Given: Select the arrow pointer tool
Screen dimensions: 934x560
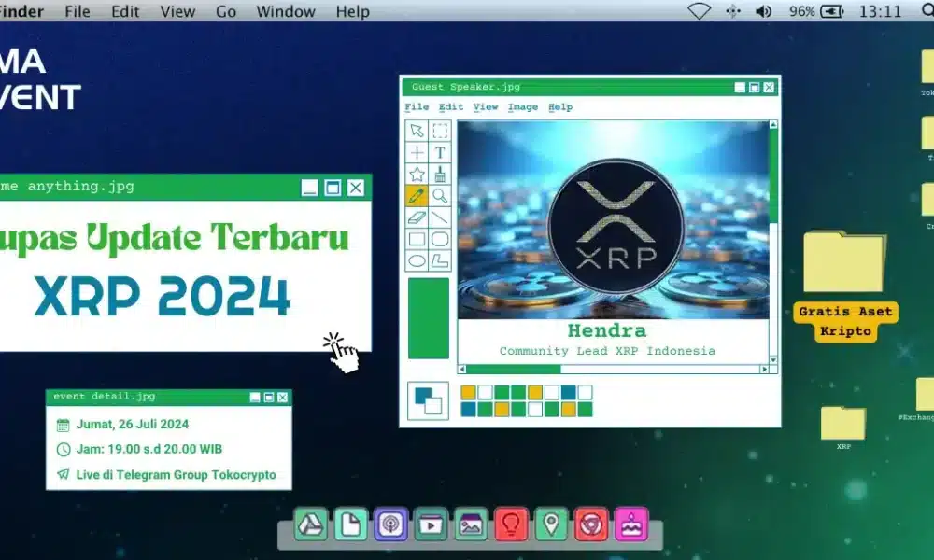Looking at the screenshot, I should 417,131.
